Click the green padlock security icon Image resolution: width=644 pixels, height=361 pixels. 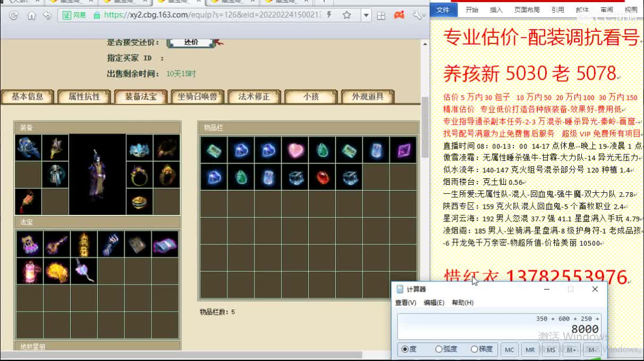coord(97,15)
